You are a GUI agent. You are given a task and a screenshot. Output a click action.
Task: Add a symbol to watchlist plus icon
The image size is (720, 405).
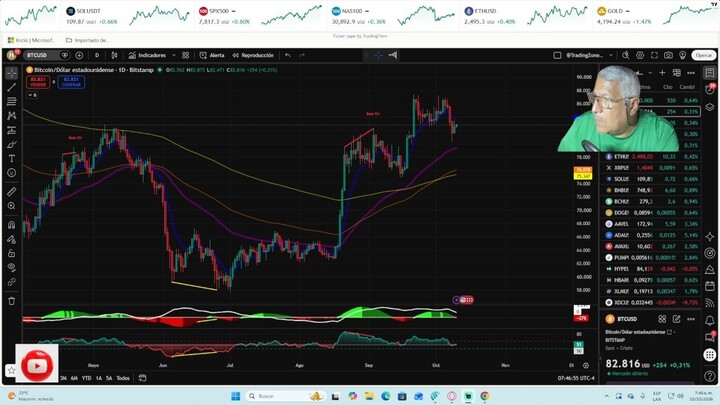click(662, 73)
